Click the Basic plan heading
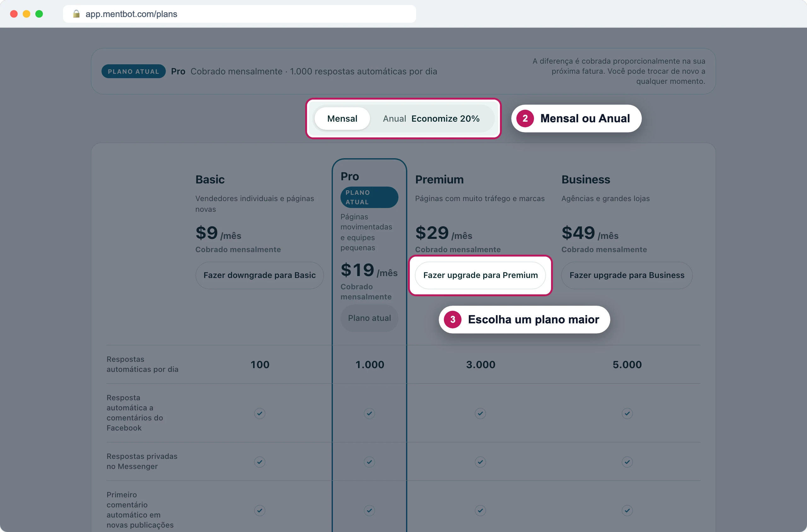The width and height of the screenshot is (807, 532). 210,179
